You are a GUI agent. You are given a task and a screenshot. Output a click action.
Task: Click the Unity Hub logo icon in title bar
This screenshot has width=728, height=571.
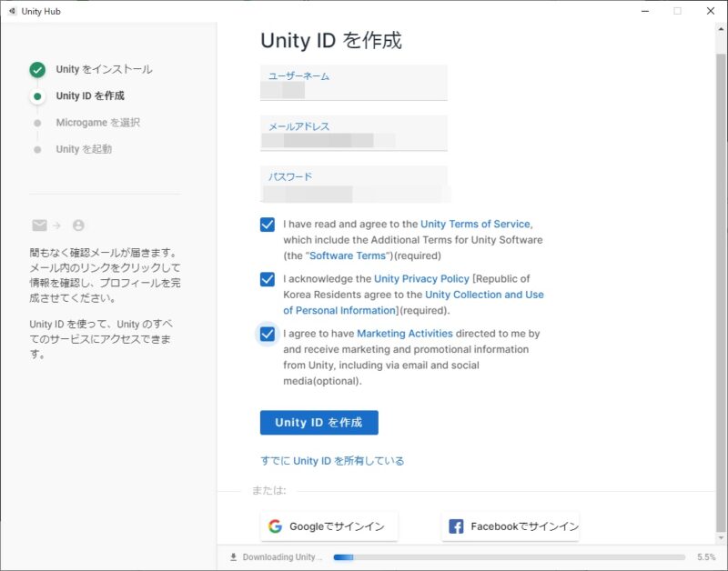(x=13, y=11)
